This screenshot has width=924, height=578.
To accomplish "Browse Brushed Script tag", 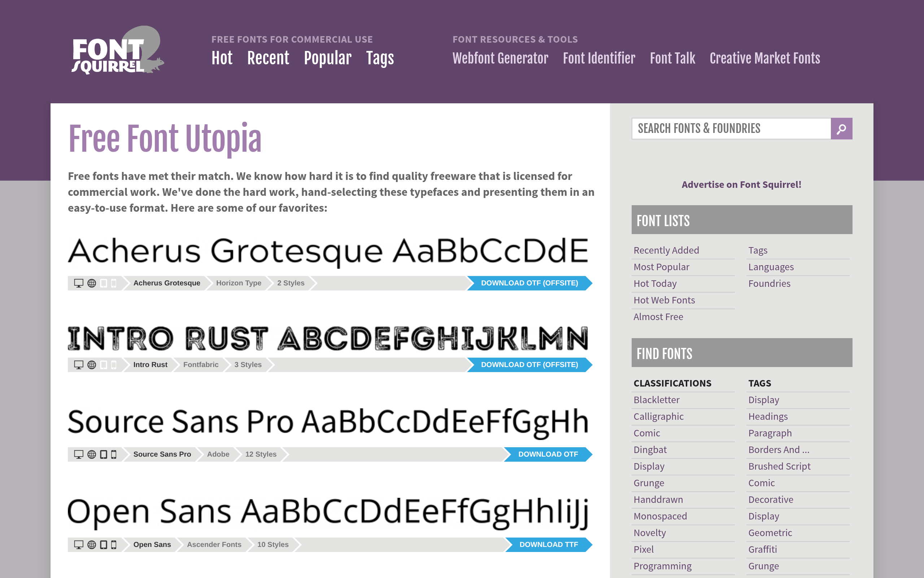I will point(779,466).
